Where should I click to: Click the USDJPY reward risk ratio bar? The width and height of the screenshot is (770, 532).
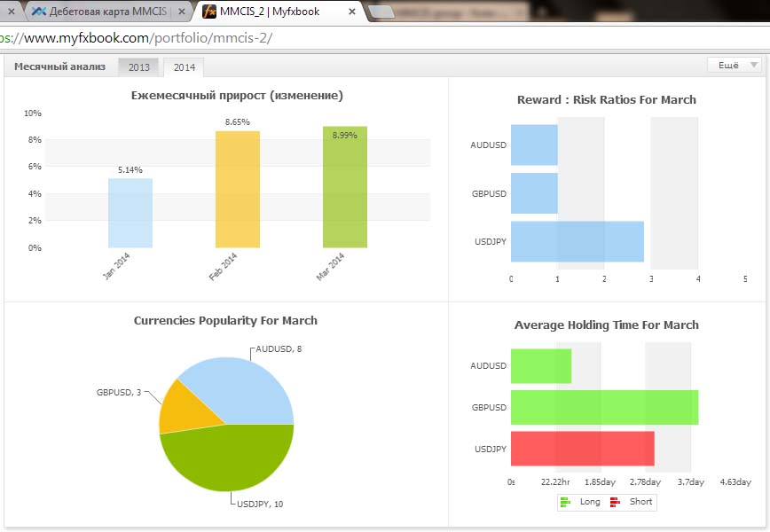577,241
